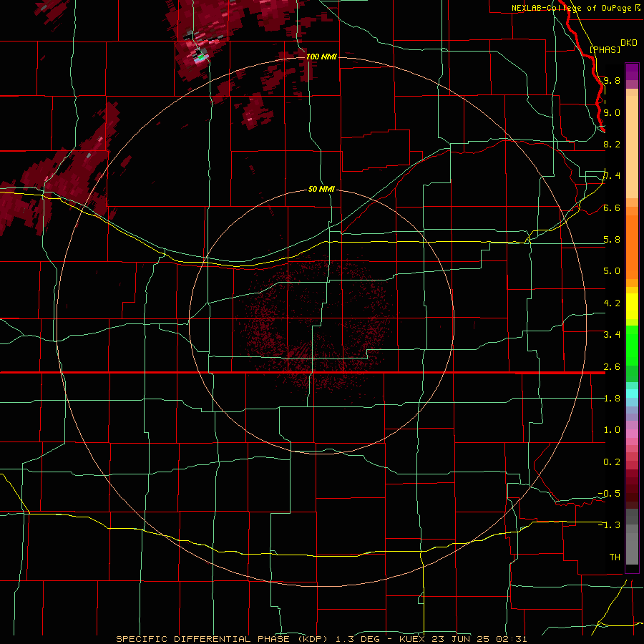Click the 50 NMI range ring label
This screenshot has width=644, height=644.
321,189
